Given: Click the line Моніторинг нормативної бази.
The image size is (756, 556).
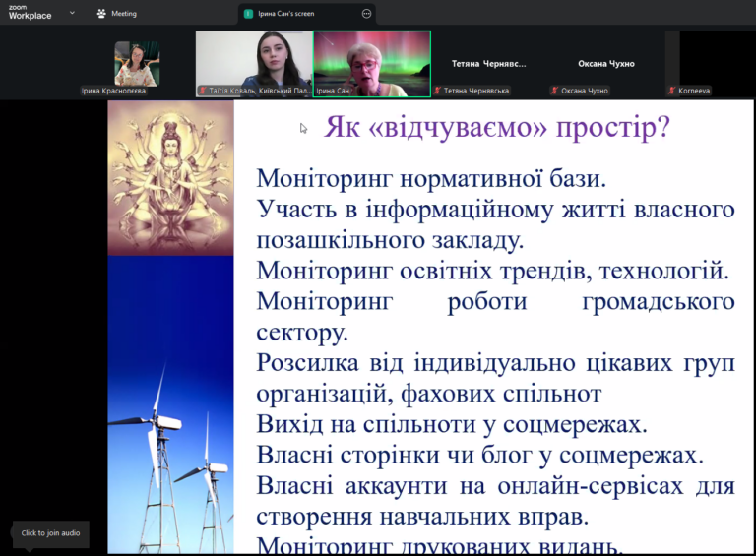Looking at the screenshot, I should [431, 179].
